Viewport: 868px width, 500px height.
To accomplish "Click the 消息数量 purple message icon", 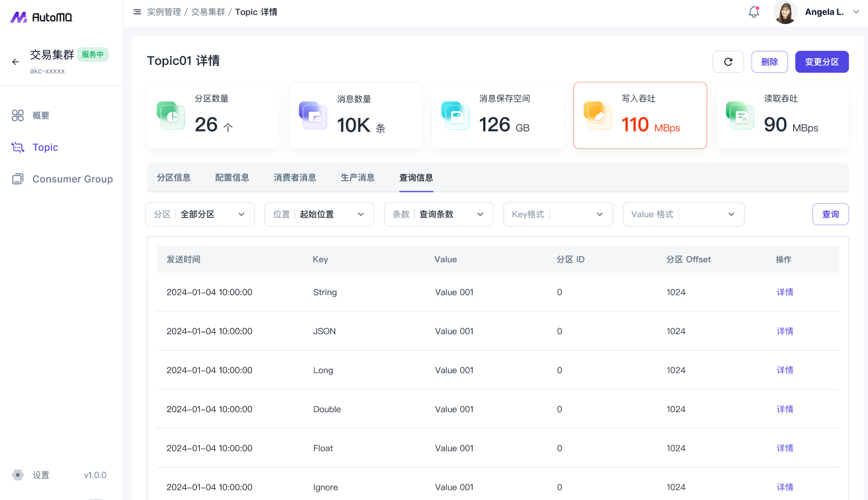I will click(313, 115).
